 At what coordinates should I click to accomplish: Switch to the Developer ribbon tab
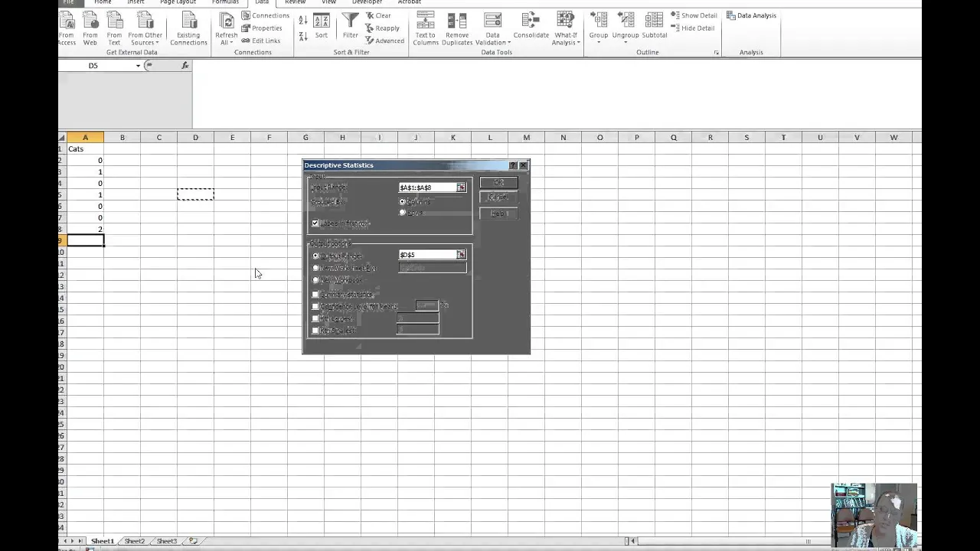tap(367, 2)
